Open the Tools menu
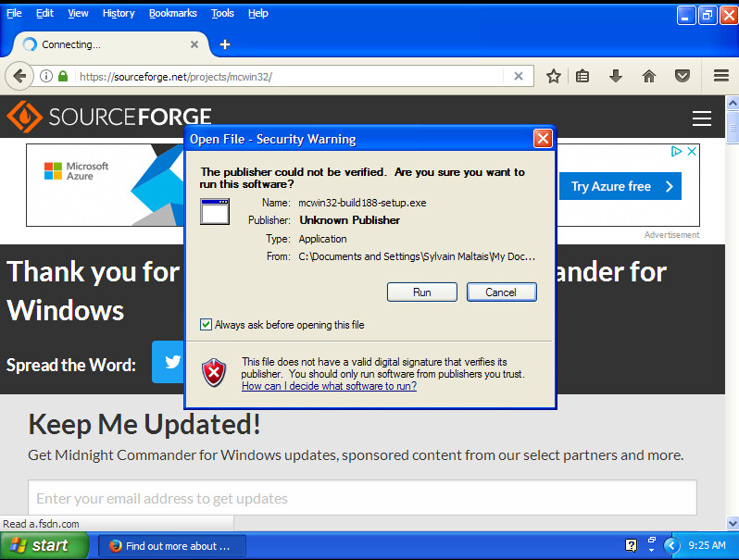 [222, 13]
